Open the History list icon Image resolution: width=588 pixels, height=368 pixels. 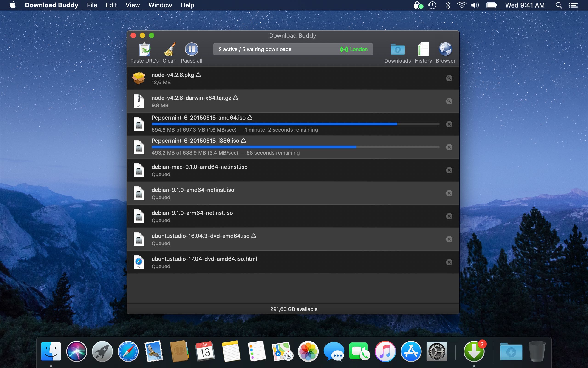point(423,49)
